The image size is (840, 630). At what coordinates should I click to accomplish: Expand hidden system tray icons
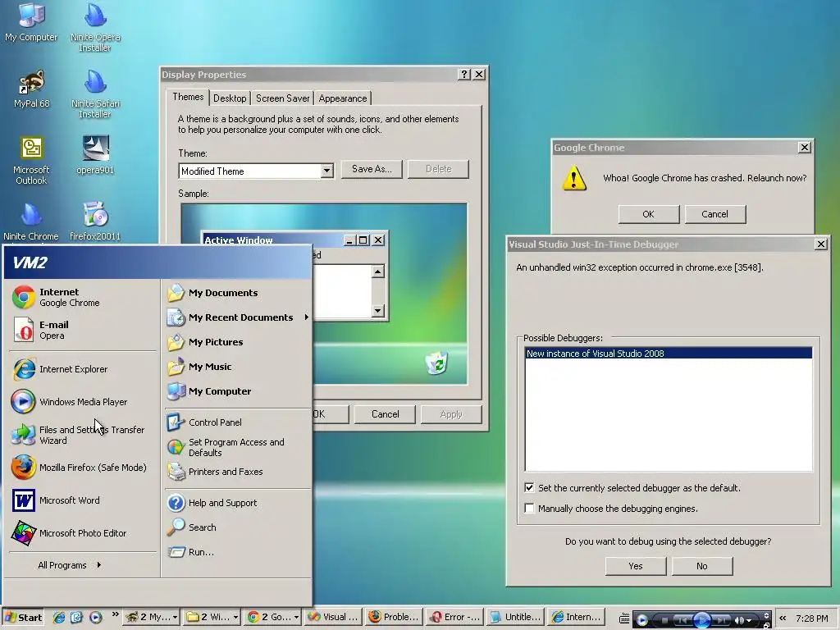(783, 619)
